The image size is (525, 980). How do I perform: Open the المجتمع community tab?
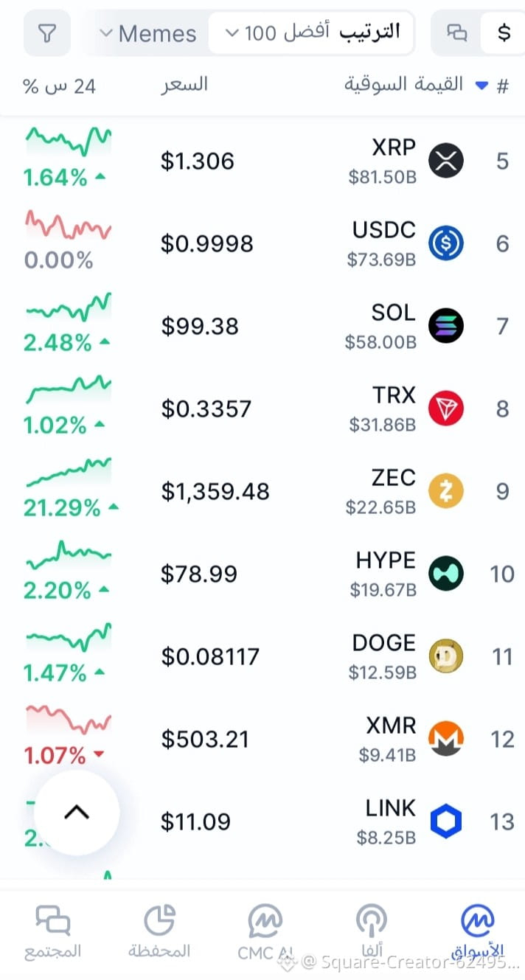[x=52, y=932]
